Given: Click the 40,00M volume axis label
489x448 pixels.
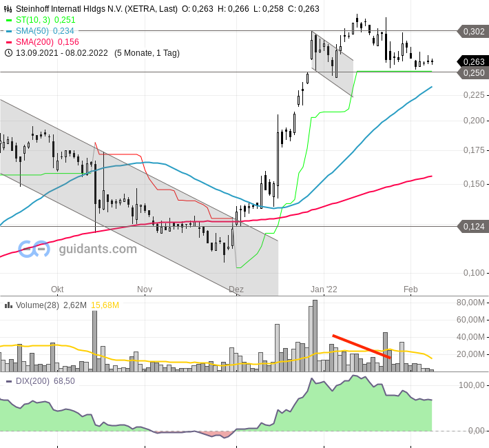Looking at the screenshot, I should [x=470, y=337].
